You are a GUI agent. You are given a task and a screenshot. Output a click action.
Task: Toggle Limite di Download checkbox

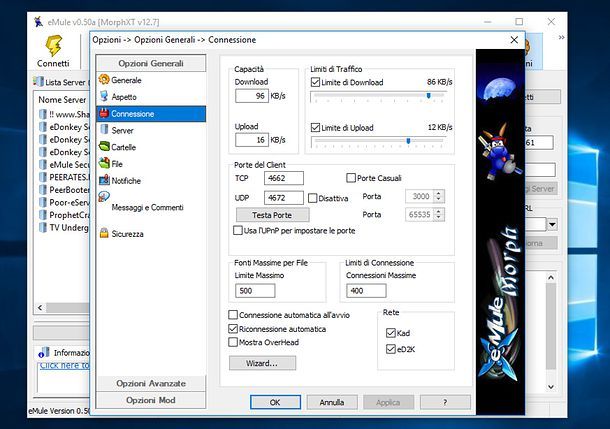315,82
